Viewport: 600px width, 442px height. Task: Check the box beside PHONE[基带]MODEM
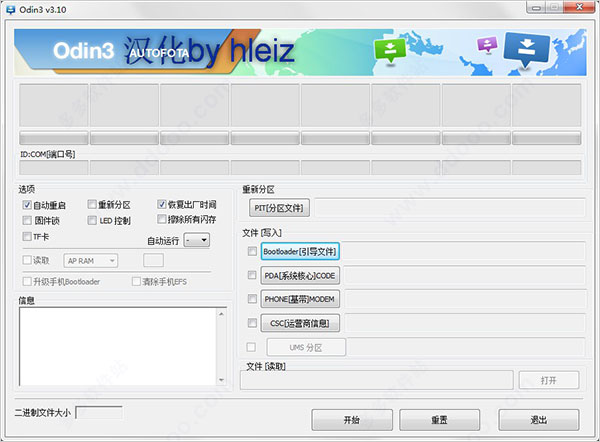(x=252, y=298)
